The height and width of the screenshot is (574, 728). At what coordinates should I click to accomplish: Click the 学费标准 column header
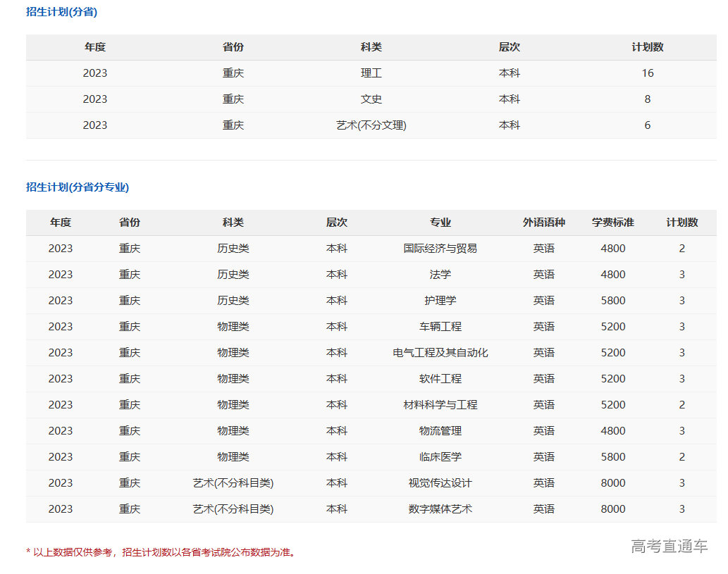(x=613, y=222)
